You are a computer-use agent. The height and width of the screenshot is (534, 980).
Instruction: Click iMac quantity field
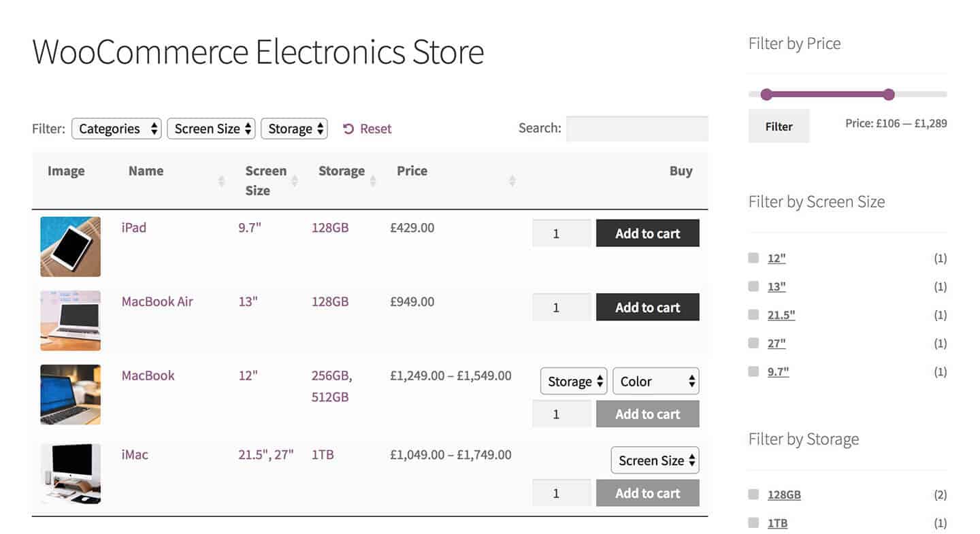(561, 493)
